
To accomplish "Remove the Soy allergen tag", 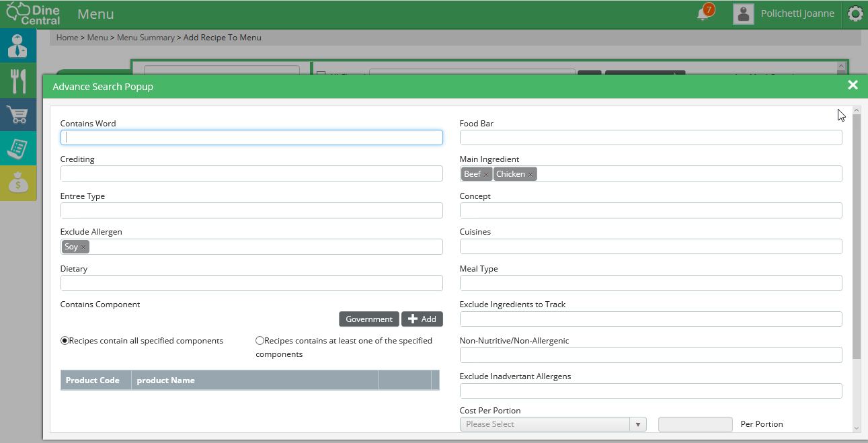I will click(83, 247).
